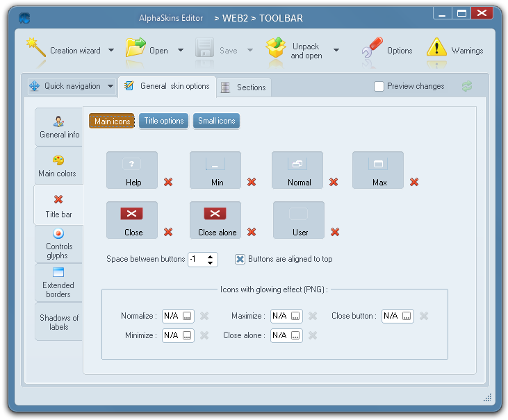Click the Save toolbar button
The height and width of the screenshot is (420, 508).
(x=216, y=49)
